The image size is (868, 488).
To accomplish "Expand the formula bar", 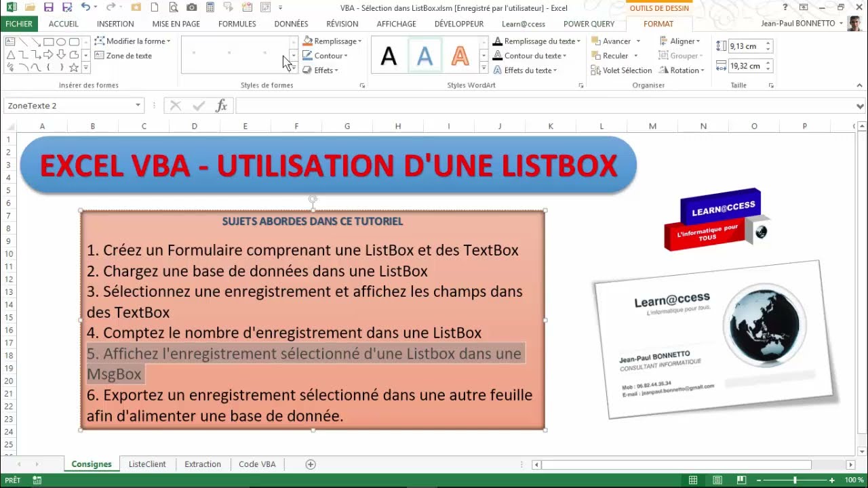I will (860, 106).
